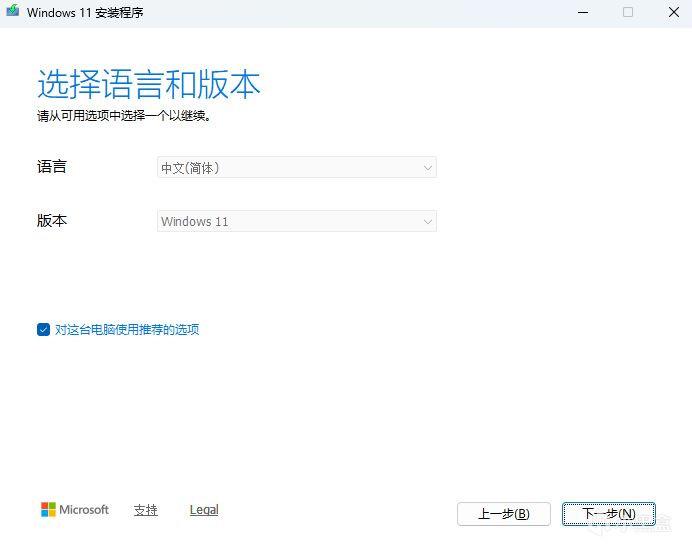Image resolution: width=692 pixels, height=549 pixels.
Task: Click the chevron arrow of the 语言 combo box
Action: 427,168
